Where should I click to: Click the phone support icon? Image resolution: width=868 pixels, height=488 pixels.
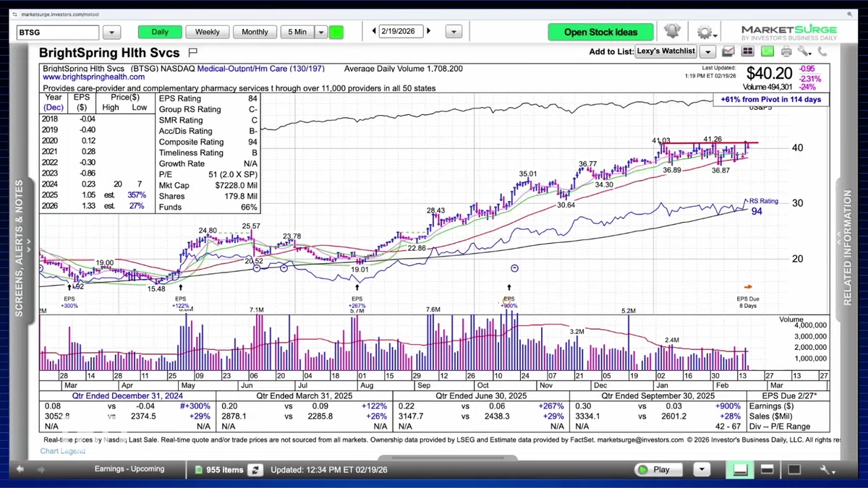click(x=822, y=51)
